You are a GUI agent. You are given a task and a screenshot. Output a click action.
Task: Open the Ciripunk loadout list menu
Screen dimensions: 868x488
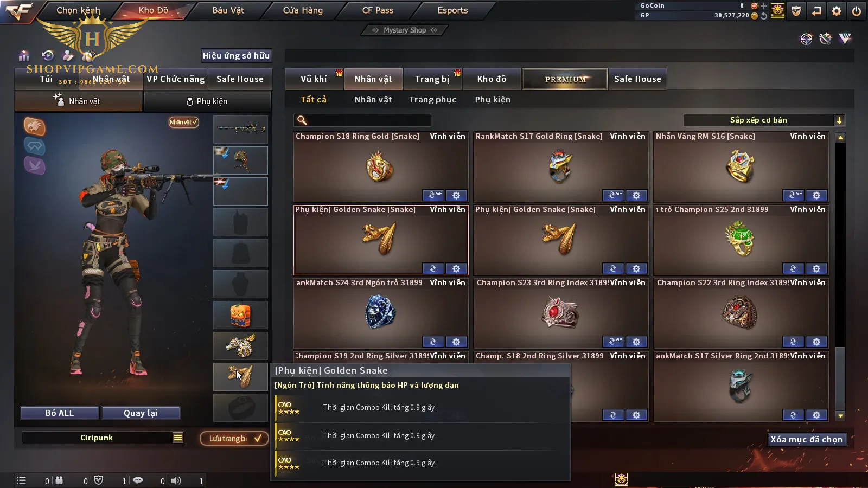coord(178,438)
